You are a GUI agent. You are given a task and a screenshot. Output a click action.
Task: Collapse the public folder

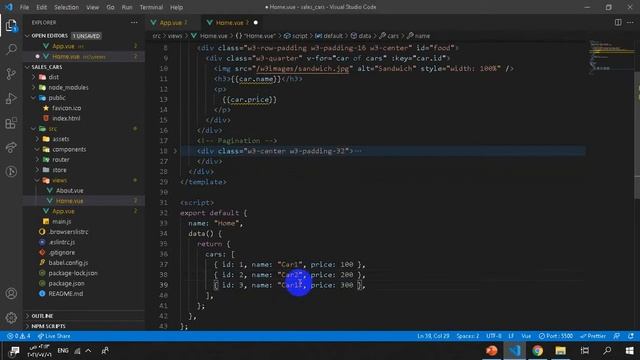tap(57, 98)
